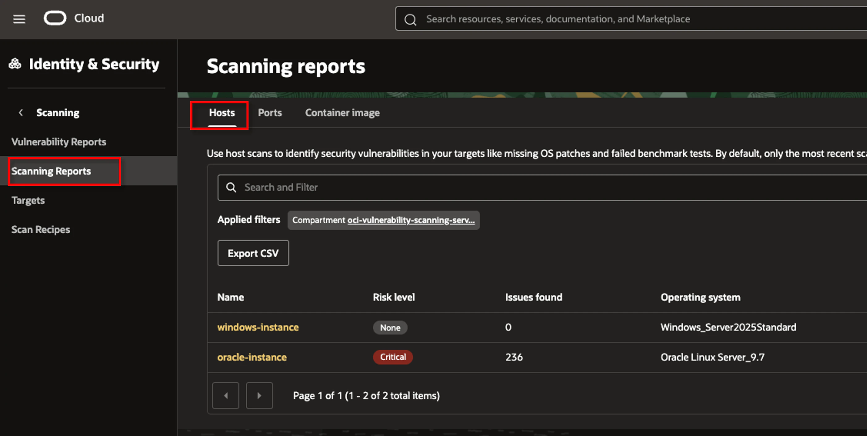
Task: Open Scan Recipes in sidebar
Action: click(41, 230)
